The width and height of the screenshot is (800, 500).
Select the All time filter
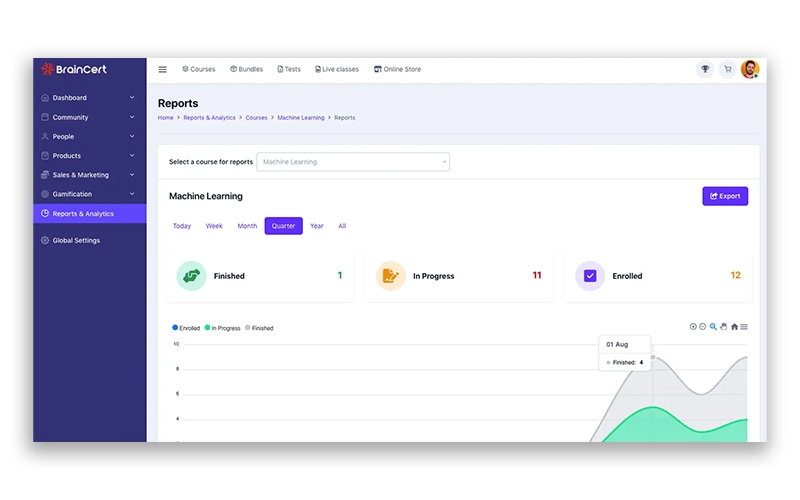click(x=342, y=226)
